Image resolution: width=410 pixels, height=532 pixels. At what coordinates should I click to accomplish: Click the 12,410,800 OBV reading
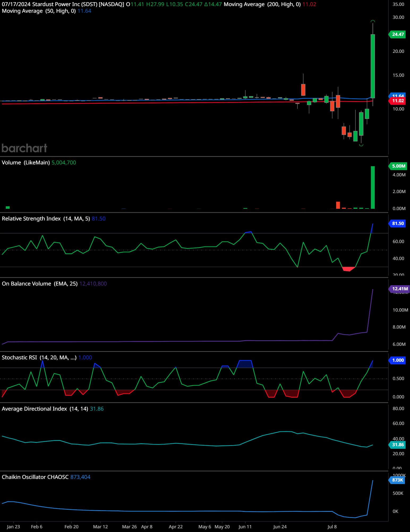tap(93, 284)
